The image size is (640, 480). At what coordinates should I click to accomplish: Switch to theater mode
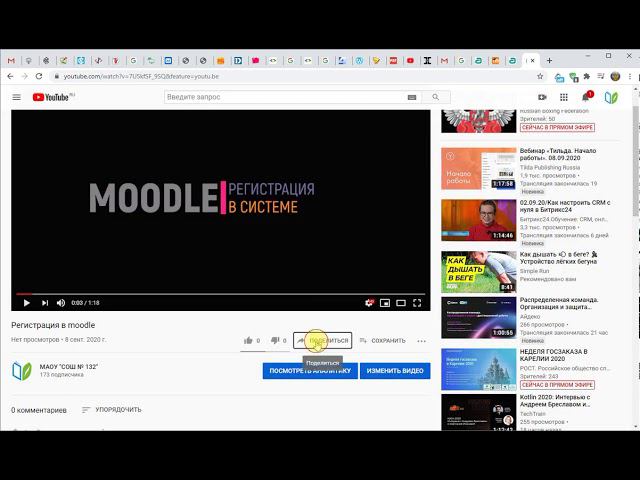[401, 303]
